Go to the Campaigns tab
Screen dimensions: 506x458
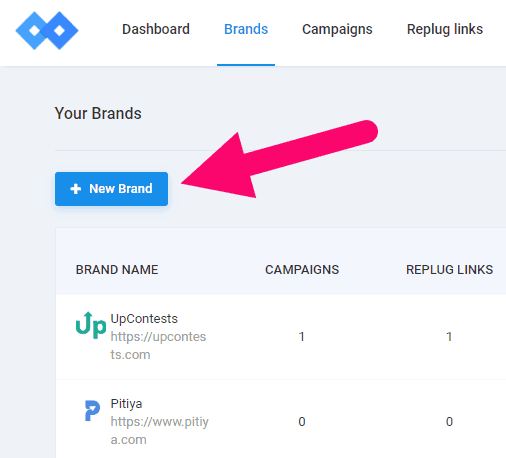[x=337, y=30]
